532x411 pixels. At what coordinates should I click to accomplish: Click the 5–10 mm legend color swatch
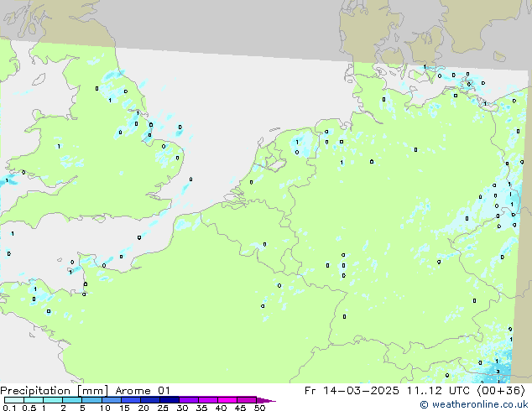pos(92,400)
